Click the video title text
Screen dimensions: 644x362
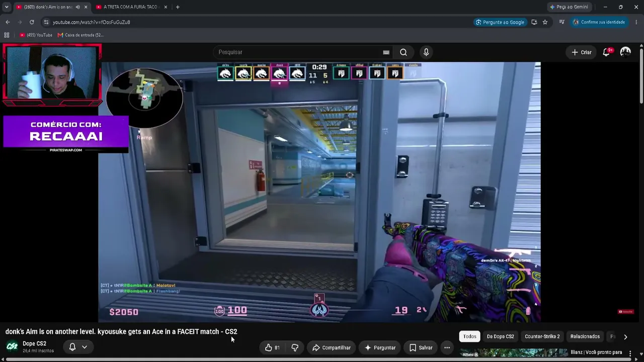pos(121,331)
